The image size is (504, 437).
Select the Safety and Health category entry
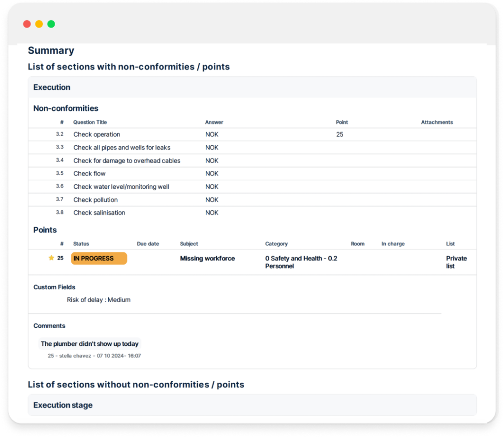tap(301, 262)
